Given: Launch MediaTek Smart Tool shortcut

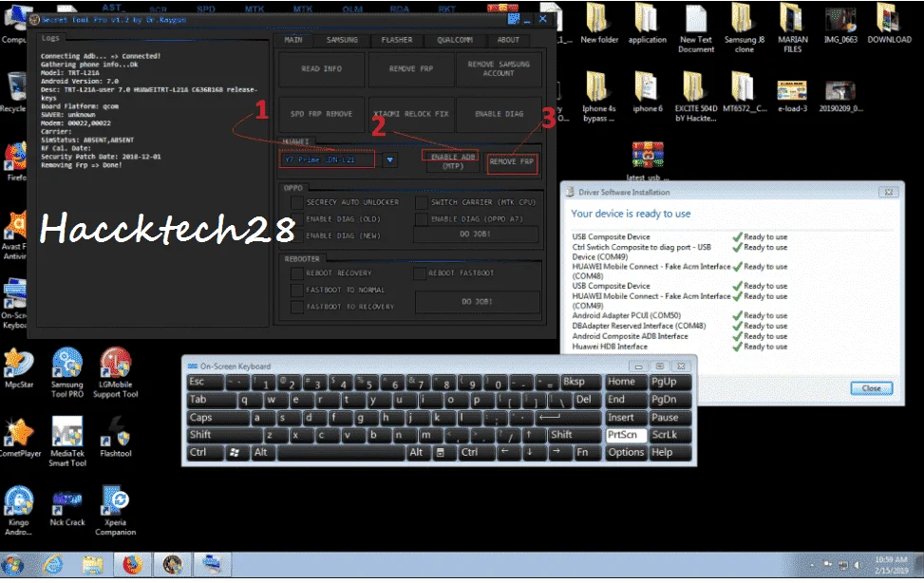Looking at the screenshot, I should [x=67, y=442].
